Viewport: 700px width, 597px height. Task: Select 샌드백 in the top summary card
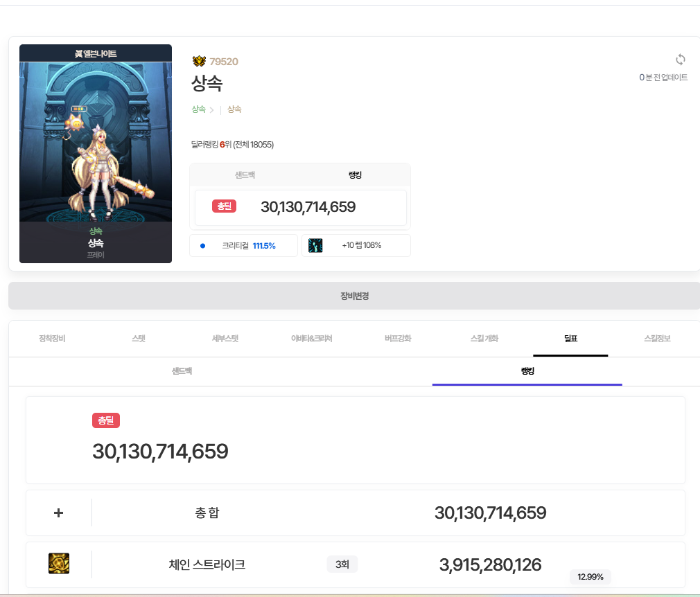click(x=245, y=175)
